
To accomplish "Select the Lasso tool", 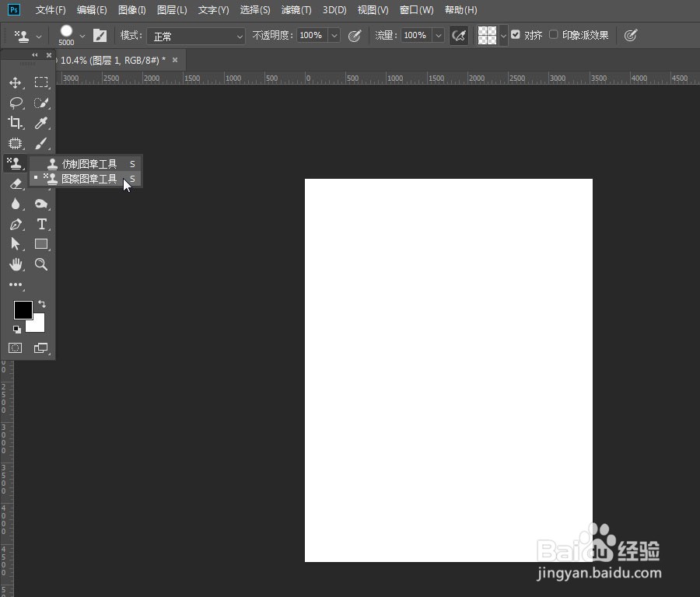I will click(x=16, y=103).
